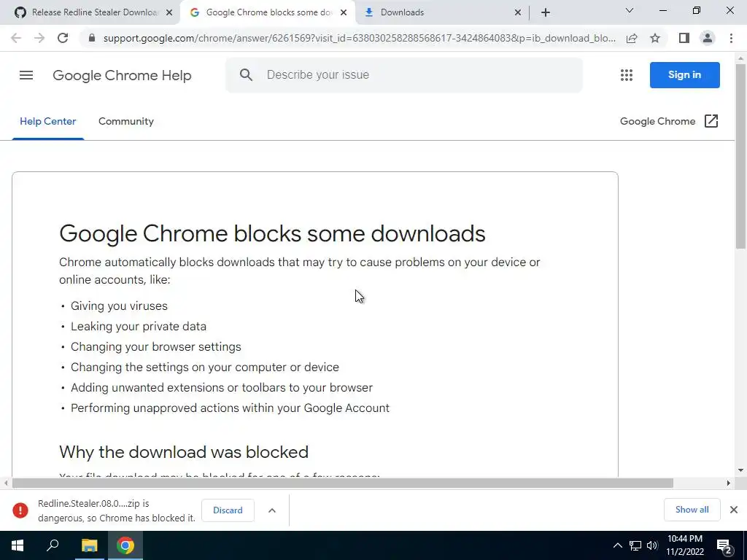
Task: Click the bullet about adding unwanted extensions
Action: click(222, 388)
